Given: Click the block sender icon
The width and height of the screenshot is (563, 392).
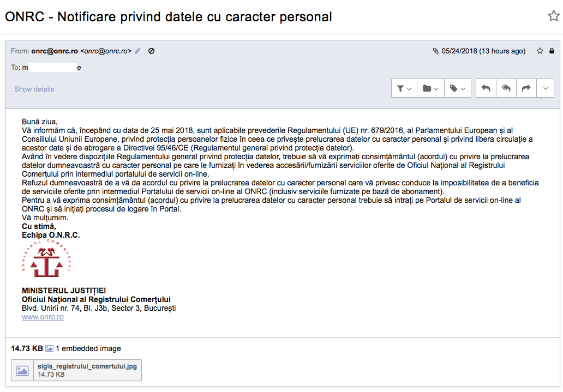Looking at the screenshot, I should point(152,51).
